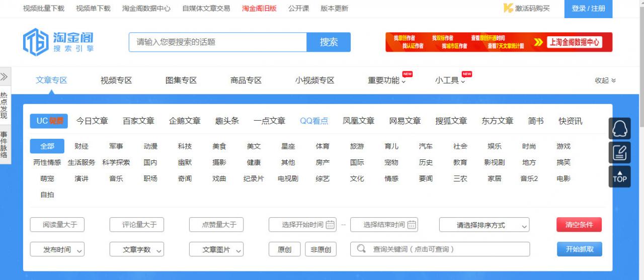The width and height of the screenshot is (644, 280).
Task: Click the 选择结束时间 date field
Action: coord(384,225)
